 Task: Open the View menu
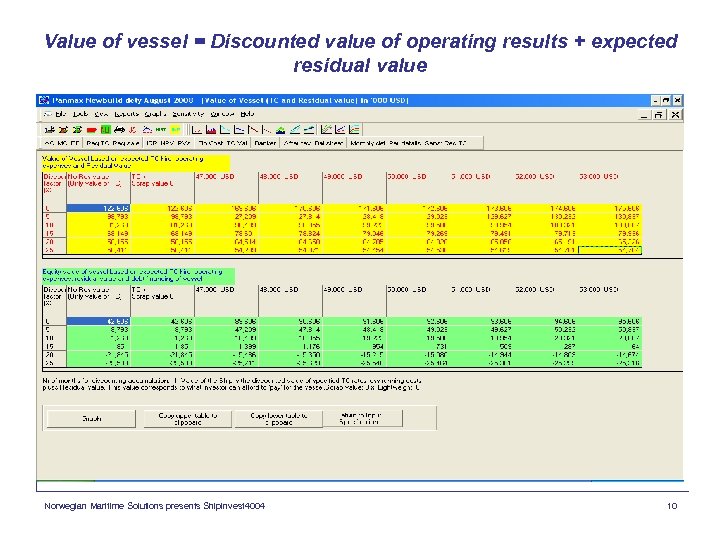(102, 114)
